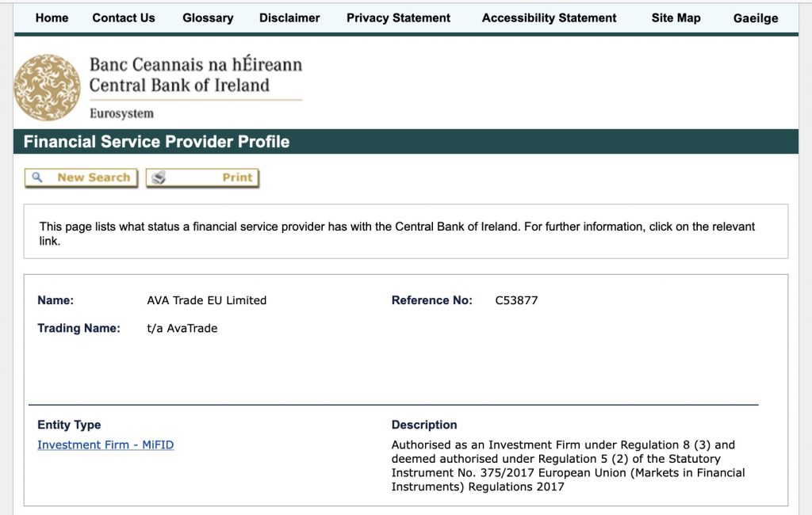The width and height of the screenshot is (812, 515).
Task: Click the Central Bank of Ireland title text
Action: 179,85
